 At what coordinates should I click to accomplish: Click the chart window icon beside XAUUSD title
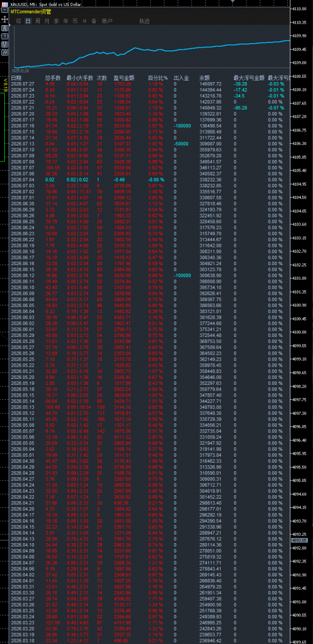coord(5,3)
